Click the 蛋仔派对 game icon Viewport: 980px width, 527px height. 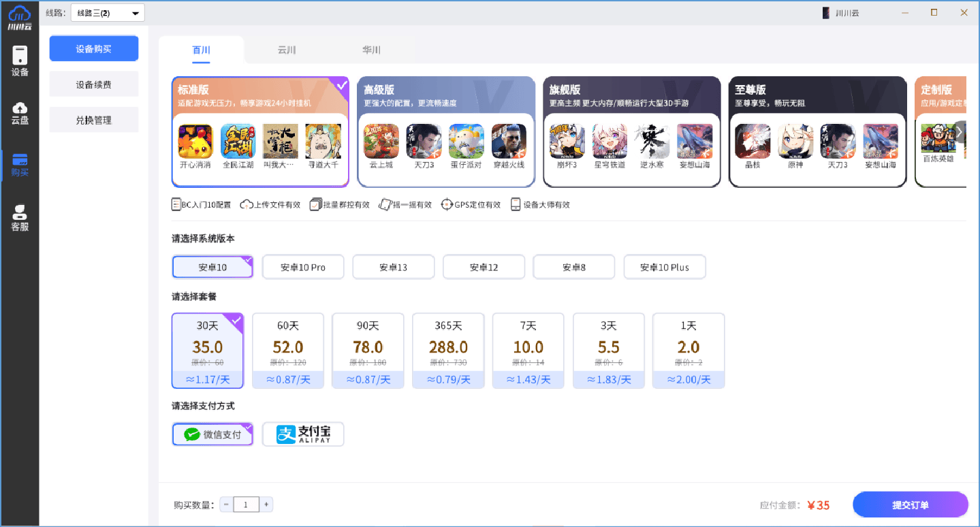point(466,141)
